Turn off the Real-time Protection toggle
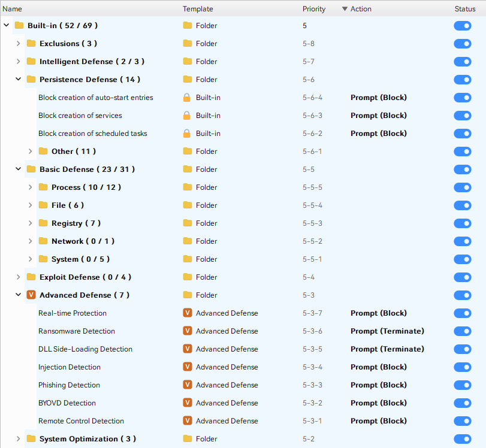Screen dimensions: 486x448 pos(463,313)
